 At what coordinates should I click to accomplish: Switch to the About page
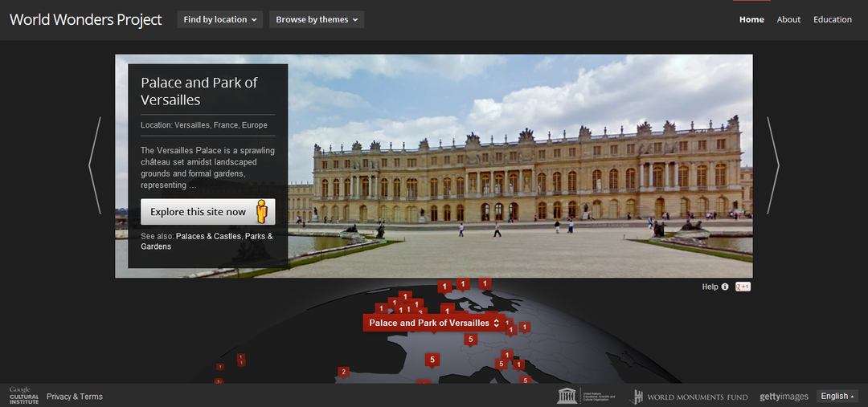click(788, 19)
